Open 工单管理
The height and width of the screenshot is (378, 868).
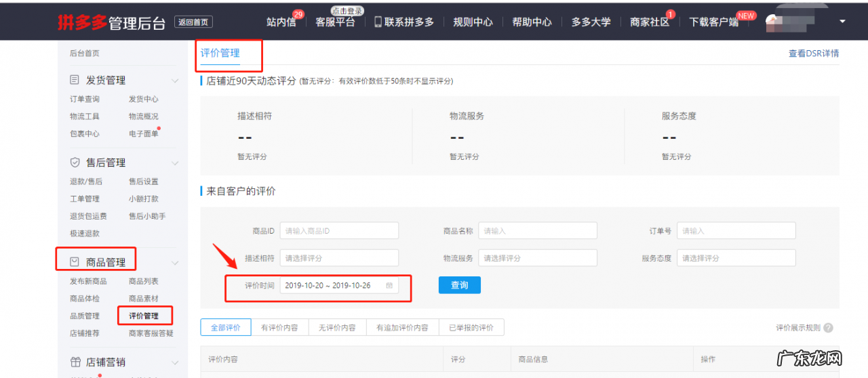tap(85, 198)
